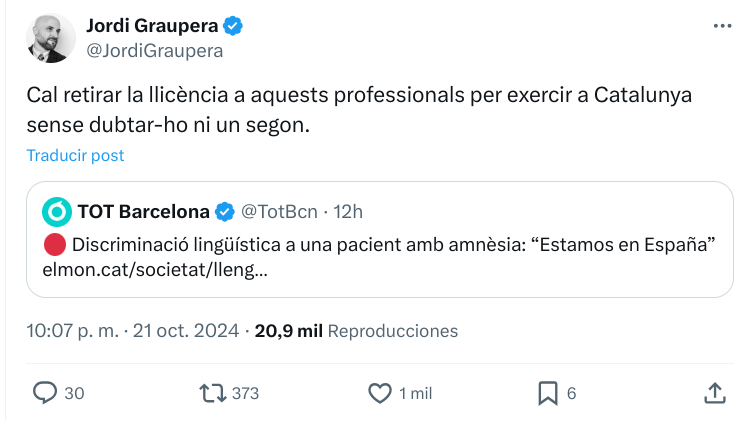
Task: Click Jordi Graupera's profile picture
Action: [x=50, y=38]
